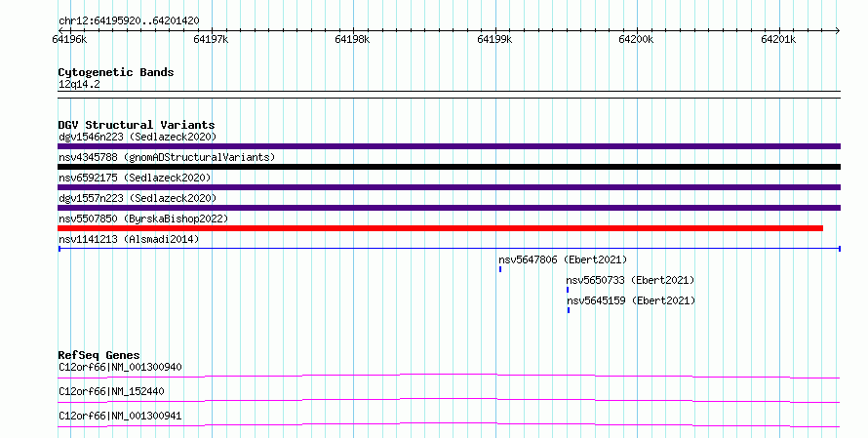Screen dimensions: 868x438
Task: Open the DGV Structural Variants track header
Action: [x=137, y=125]
